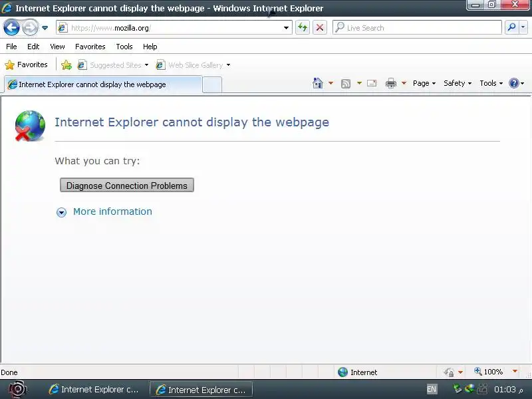Switch to first Internet Explorer taskbar window

[x=94, y=389]
